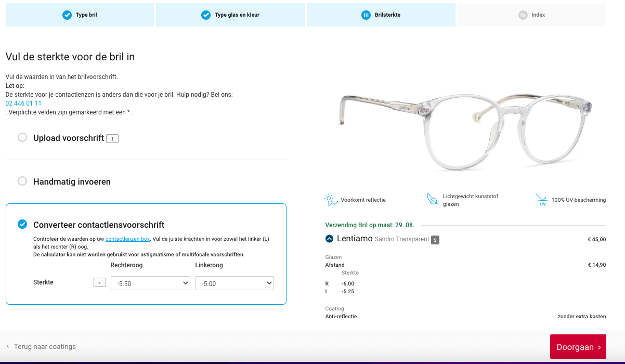Click the heading Vul de sterkte voor de bril in
The height and width of the screenshot is (364, 625).
[70, 57]
